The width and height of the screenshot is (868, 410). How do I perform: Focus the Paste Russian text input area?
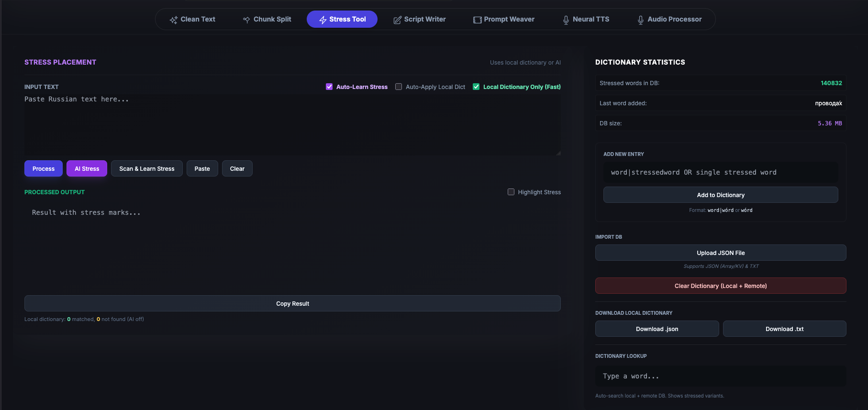click(x=292, y=124)
